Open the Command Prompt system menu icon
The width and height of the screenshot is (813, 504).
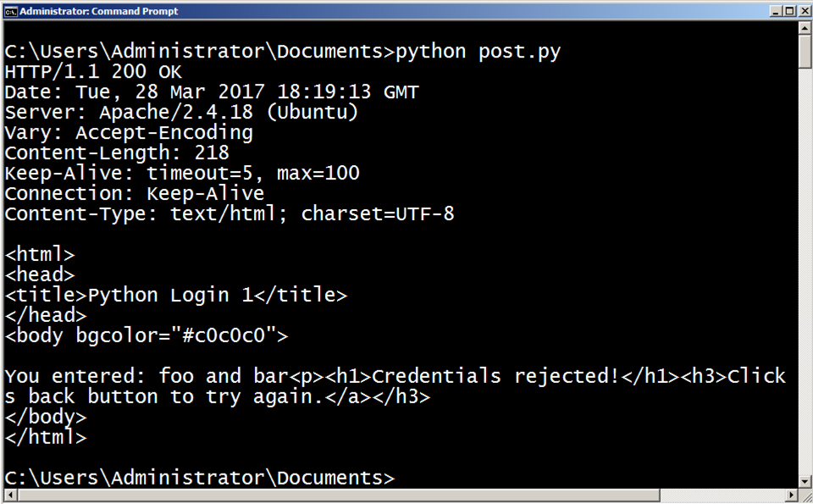tap(10, 11)
